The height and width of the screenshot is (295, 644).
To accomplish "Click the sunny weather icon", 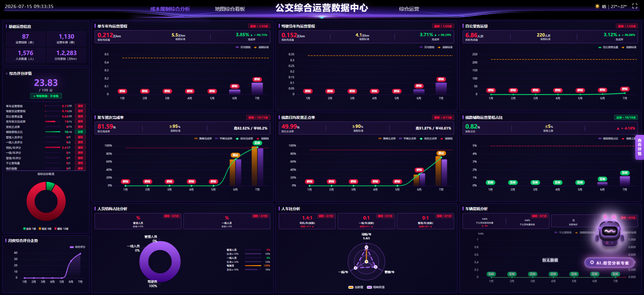I will click(597, 6).
